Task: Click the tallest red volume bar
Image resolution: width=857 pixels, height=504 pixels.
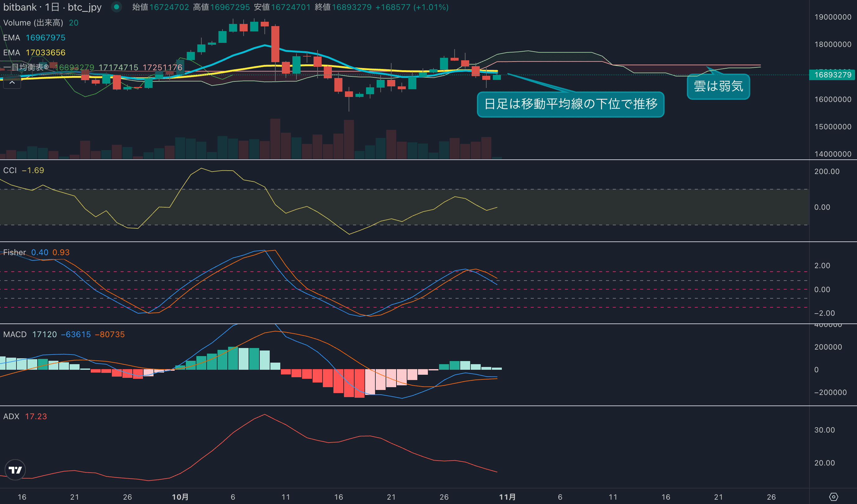Action: click(275, 139)
